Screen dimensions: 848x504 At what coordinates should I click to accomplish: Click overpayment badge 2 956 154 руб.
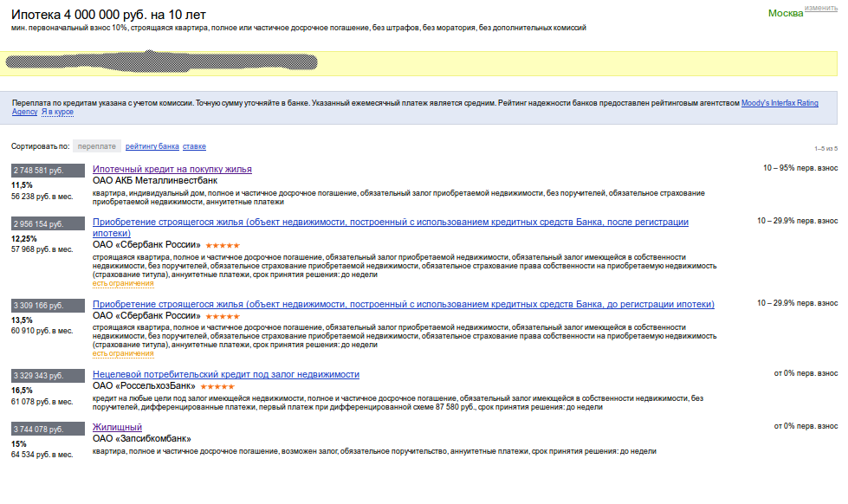49,223
